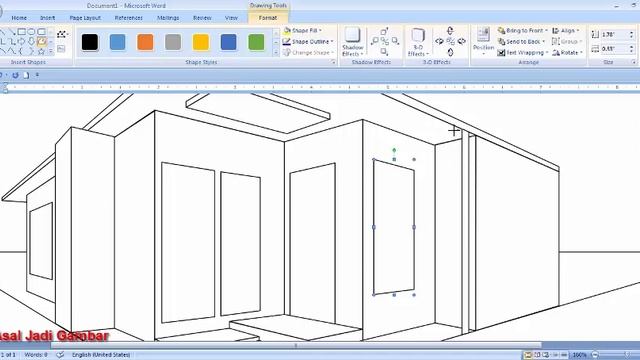Viewport: 640px width, 360px height.
Task: Tilt 3-D shape right
Action: coord(462,41)
